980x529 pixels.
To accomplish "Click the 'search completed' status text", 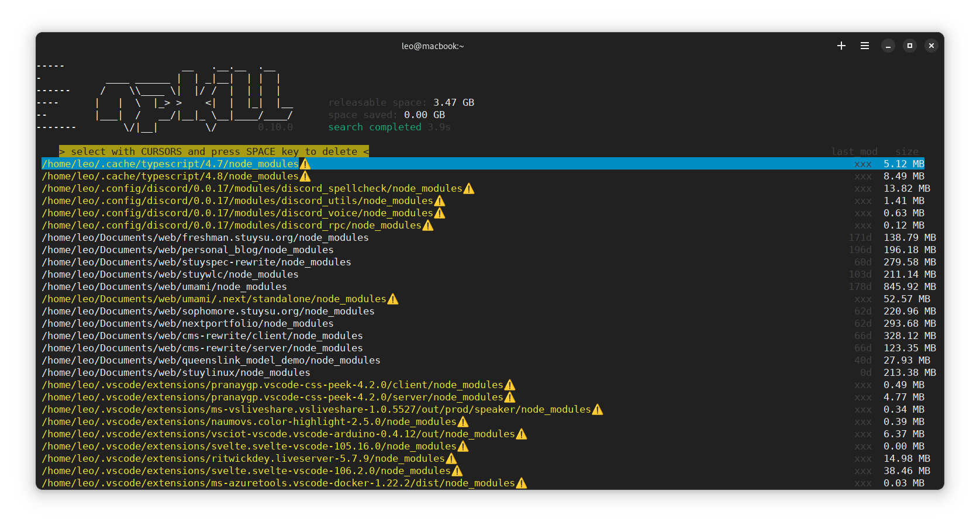I will coord(375,127).
